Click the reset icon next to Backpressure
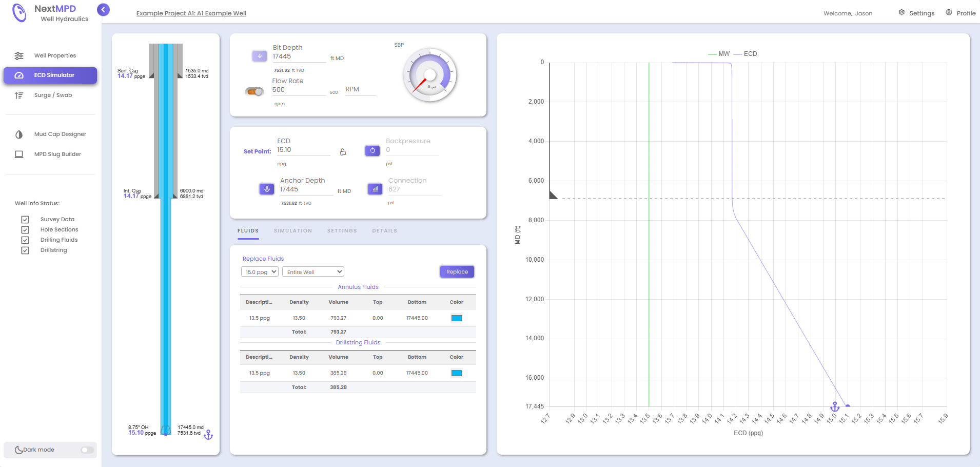980x467 pixels. (x=372, y=150)
